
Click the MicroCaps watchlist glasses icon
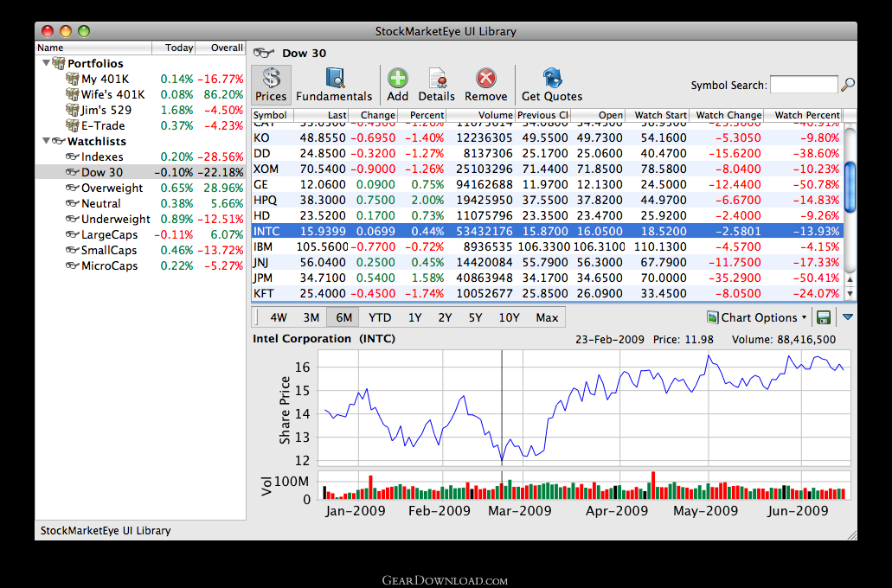tap(72, 265)
